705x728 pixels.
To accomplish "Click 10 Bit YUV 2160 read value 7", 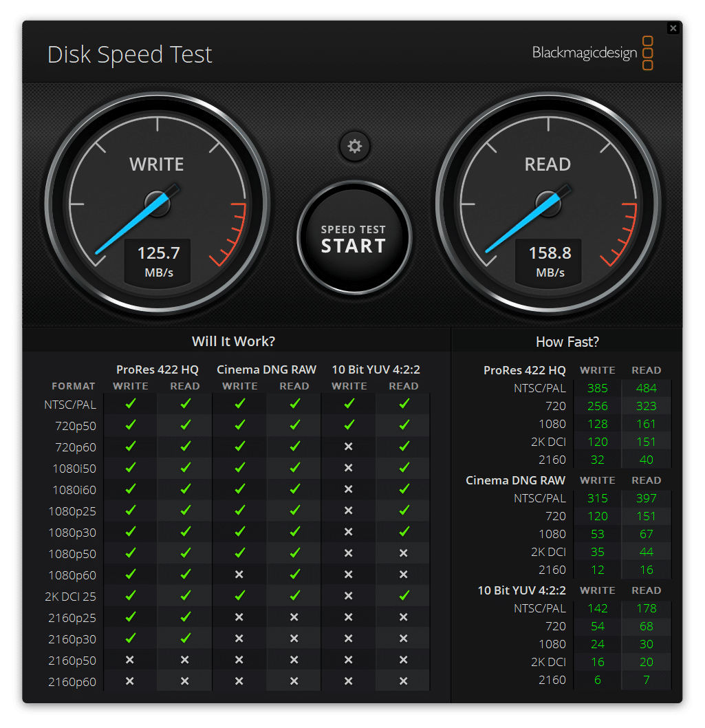I will tap(646, 680).
